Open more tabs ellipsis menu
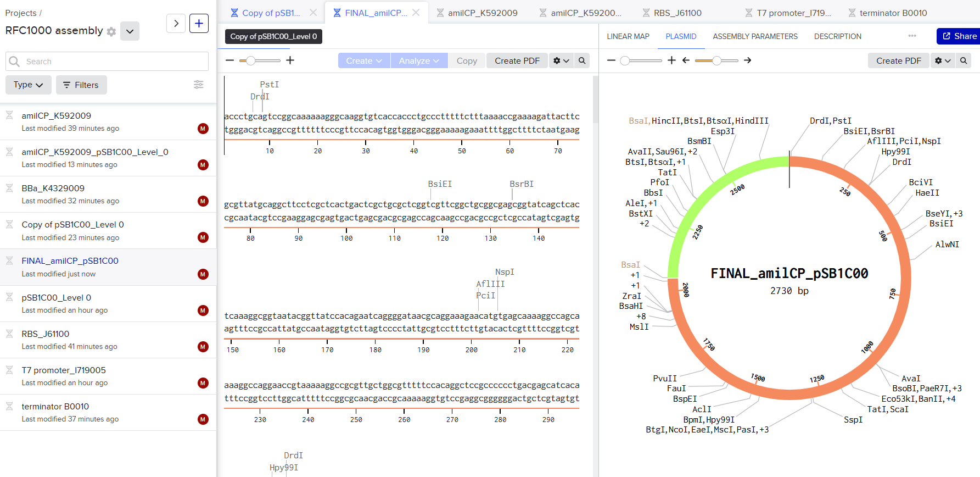The height and width of the screenshot is (477, 980). click(912, 36)
